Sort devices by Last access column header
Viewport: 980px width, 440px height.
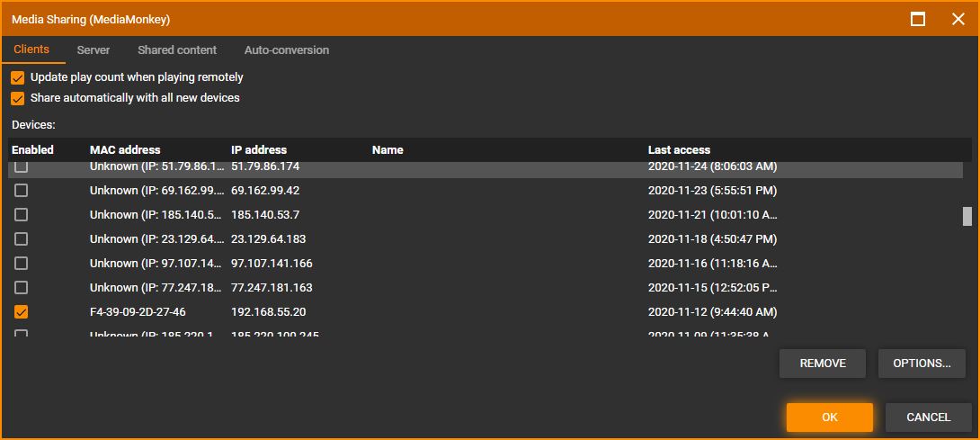679,150
